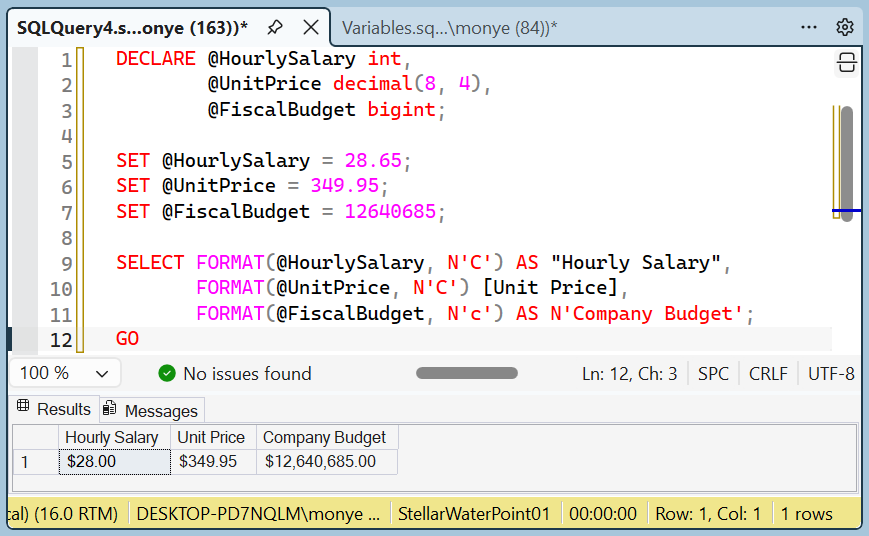Click the "Hourly Salary" alias on line 9
The height and width of the screenshot is (536, 869).
point(636,262)
